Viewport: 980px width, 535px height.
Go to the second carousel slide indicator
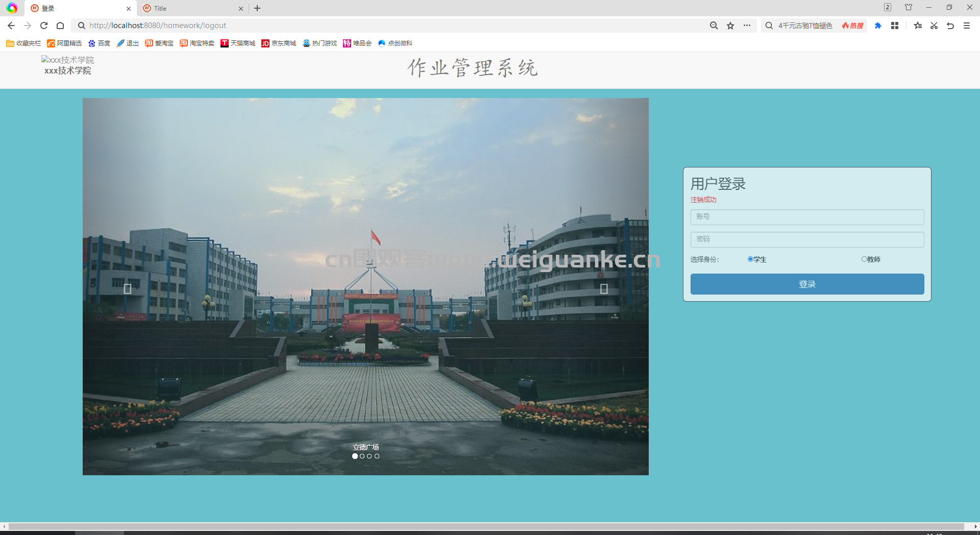point(362,456)
